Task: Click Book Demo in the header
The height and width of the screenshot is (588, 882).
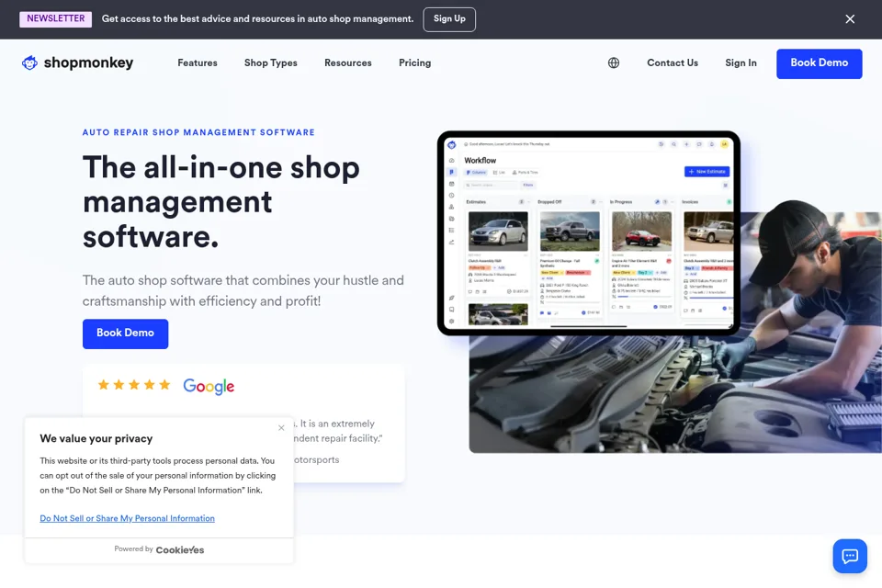Action: 819,63
